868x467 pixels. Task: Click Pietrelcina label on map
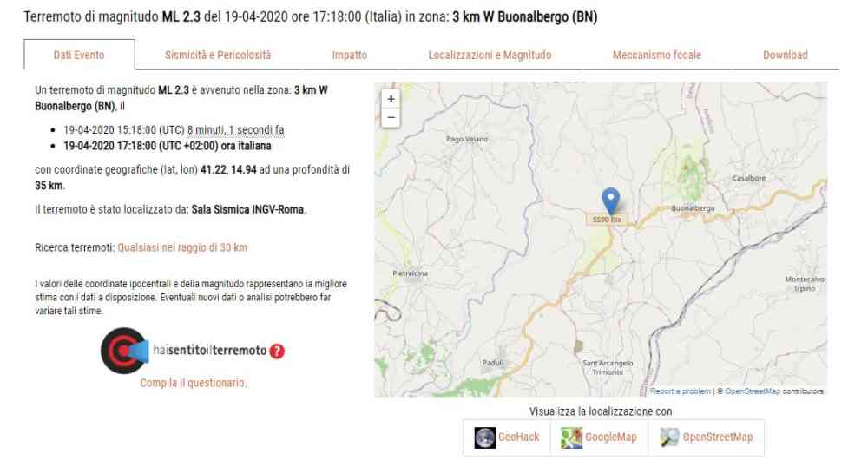[x=411, y=273]
